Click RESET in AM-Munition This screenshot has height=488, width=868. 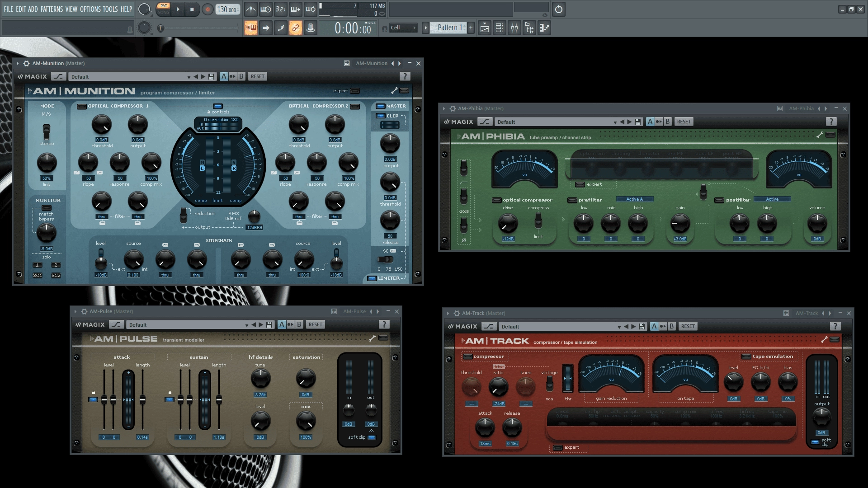[258, 77]
